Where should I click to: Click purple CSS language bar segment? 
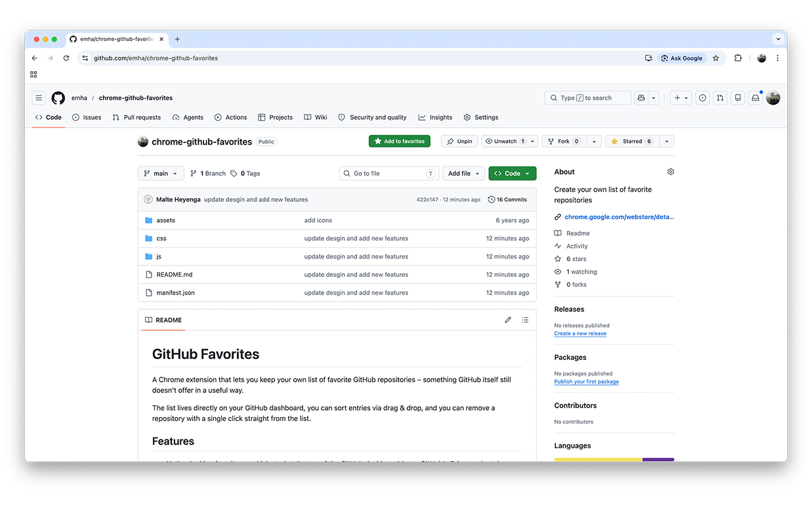coord(658,460)
